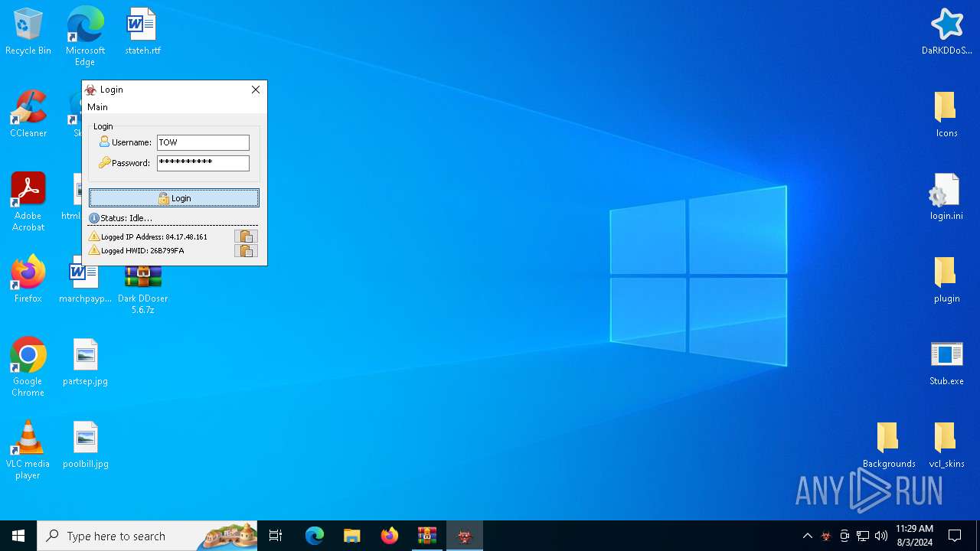
Task: Select DaRKDDoS star icon on desktop
Action: pyautogui.click(x=947, y=31)
